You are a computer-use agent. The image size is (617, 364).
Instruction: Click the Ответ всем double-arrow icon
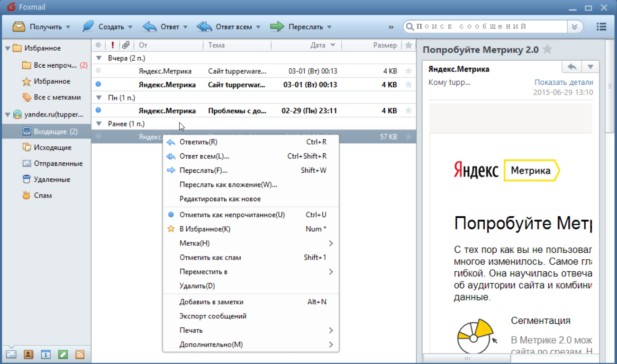(x=204, y=27)
